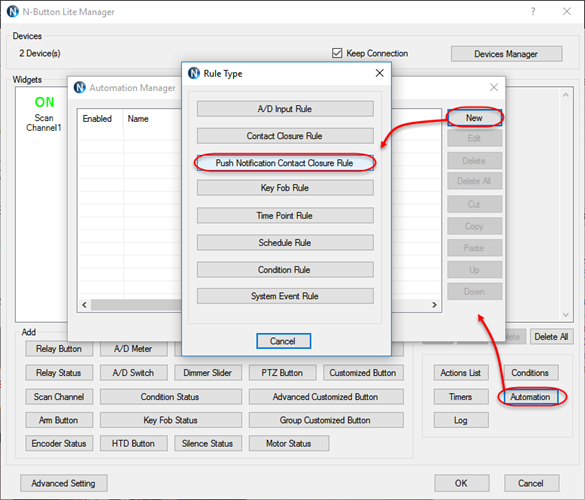This screenshot has width=585, height=500.
Task: Select the Key Fob Rule option
Action: coord(285,188)
